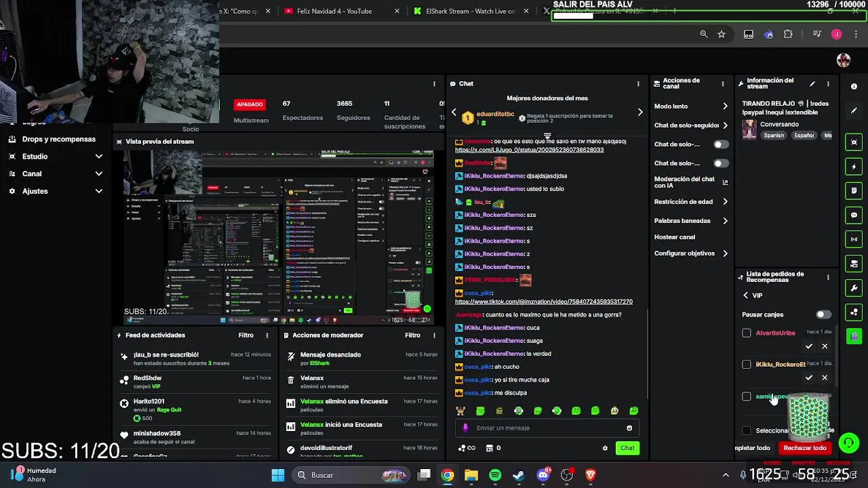Reject AlvaritoUribe reward request with X
Viewport: 868px width, 488px height.
coord(825,346)
